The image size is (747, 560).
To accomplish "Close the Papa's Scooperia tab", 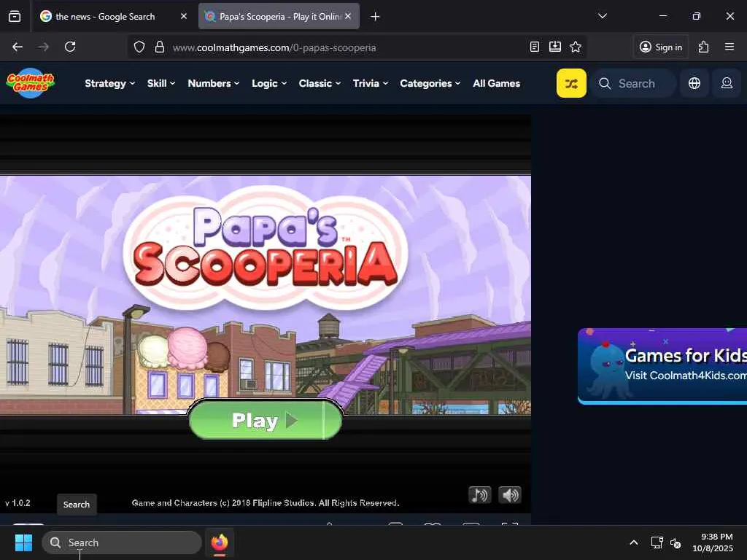I will coord(348,16).
